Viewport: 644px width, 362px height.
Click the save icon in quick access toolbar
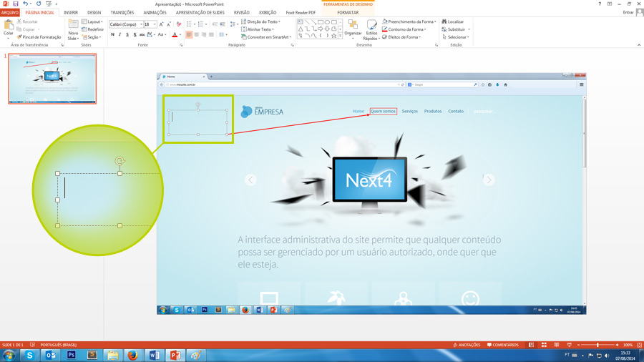pyautogui.click(x=15, y=4)
